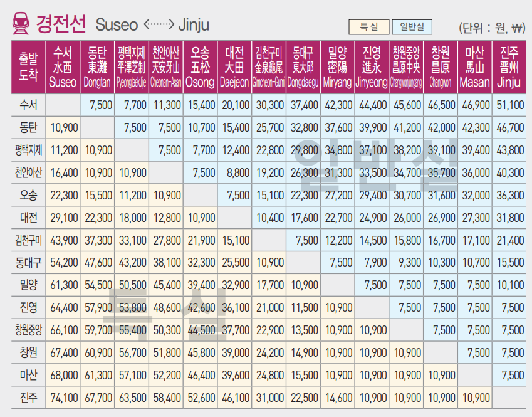Select the Osong column header
Screen dimensions: 532x417
click(201, 67)
